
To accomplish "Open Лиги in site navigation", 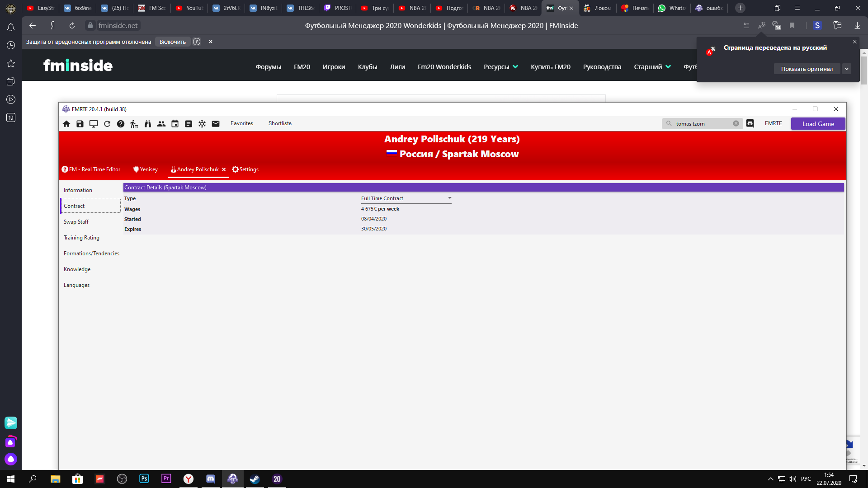I will tap(397, 67).
